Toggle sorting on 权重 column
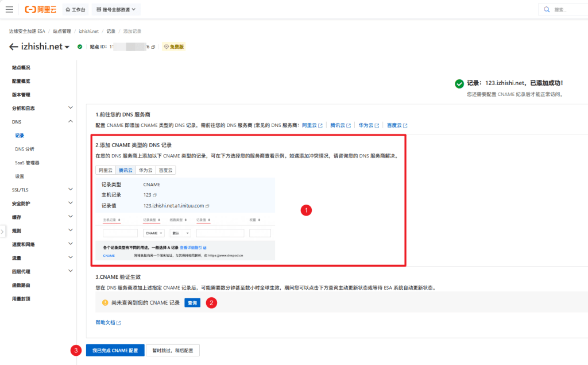Image resolution: width=588 pixels, height=365 pixels. pos(260,220)
